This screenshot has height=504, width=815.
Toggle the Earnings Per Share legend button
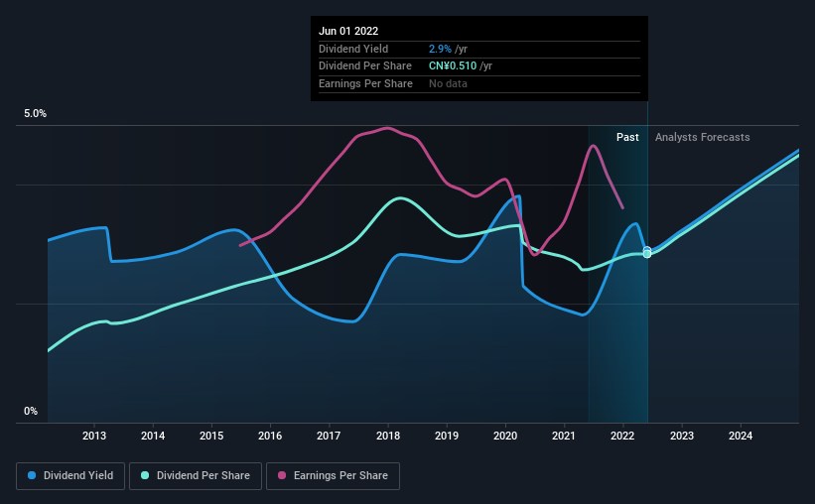[333, 476]
